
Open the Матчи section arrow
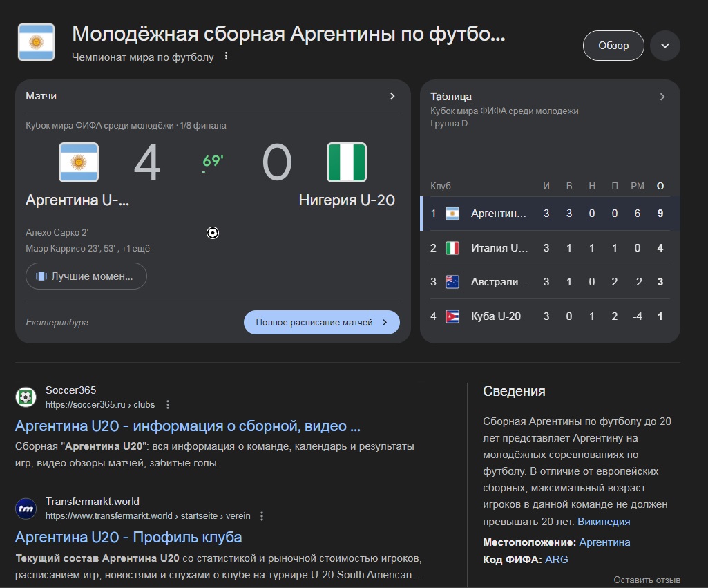click(392, 96)
